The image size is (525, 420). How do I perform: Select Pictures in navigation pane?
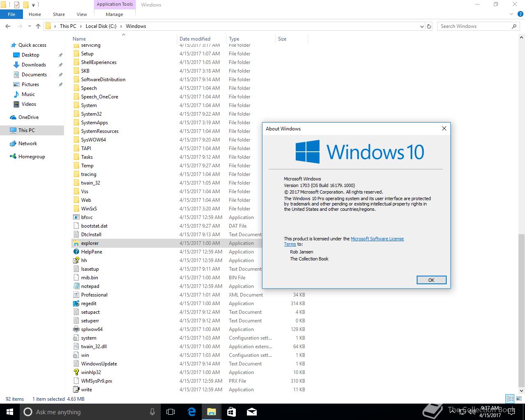30,84
